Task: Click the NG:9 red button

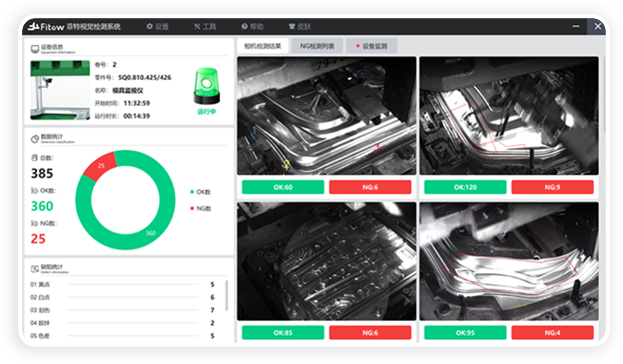Action: tap(552, 187)
